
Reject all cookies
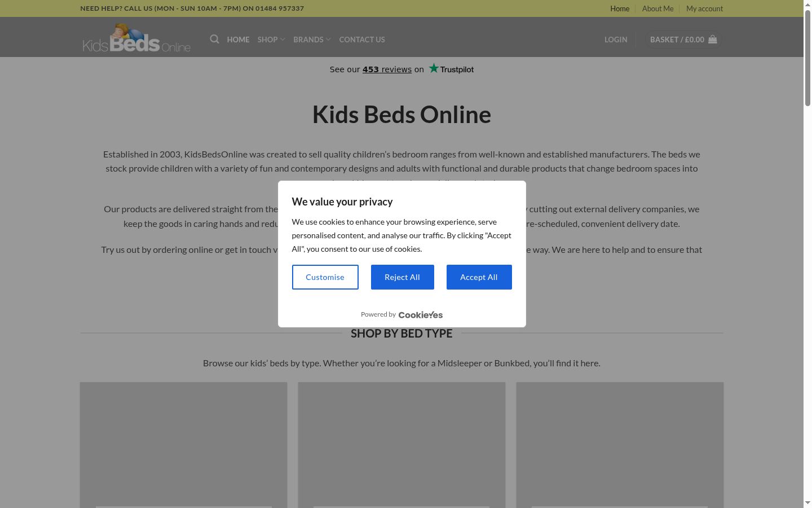tap(402, 277)
